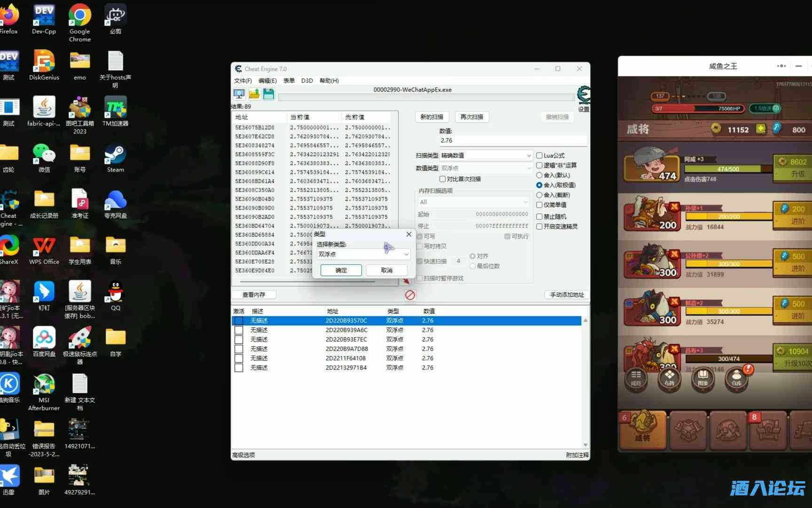Enable the 禁止随机 checkbox
The image size is (812, 508).
pyautogui.click(x=539, y=217)
